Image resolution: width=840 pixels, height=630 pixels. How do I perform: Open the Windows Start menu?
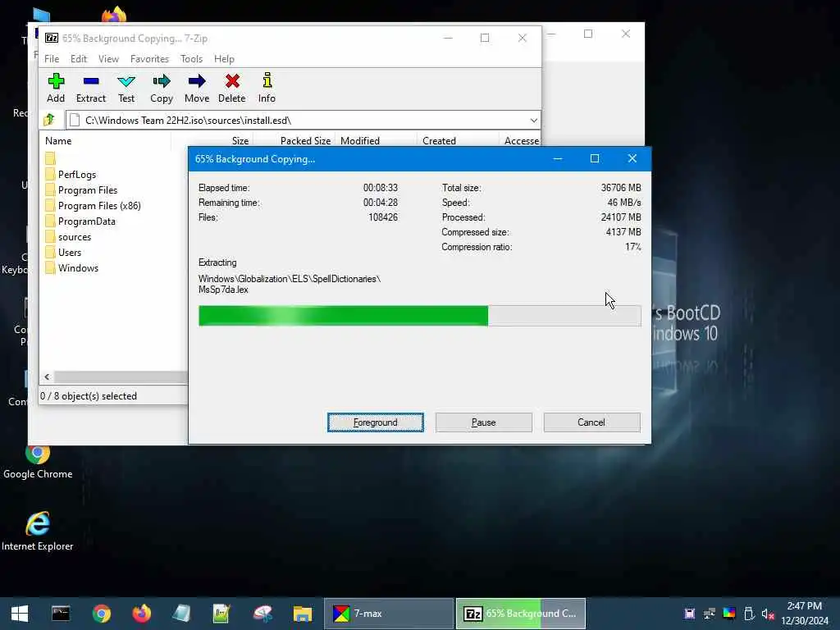(20, 614)
